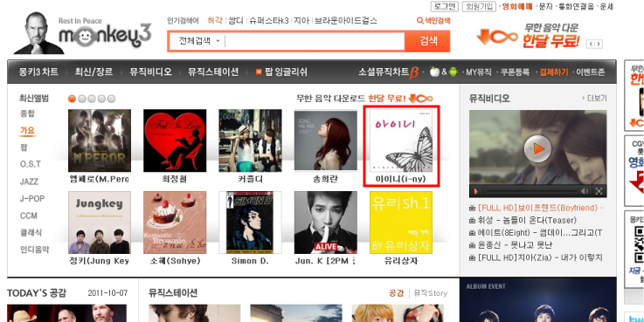Click the magnifier 색인검색 icon link
Viewport: 644px width, 322px height.
433,21
